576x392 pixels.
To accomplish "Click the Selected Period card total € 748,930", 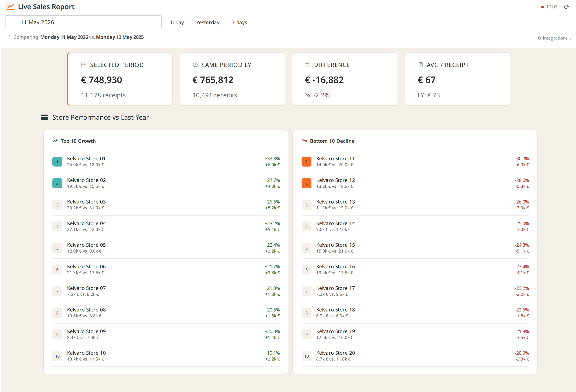I will pyautogui.click(x=102, y=80).
